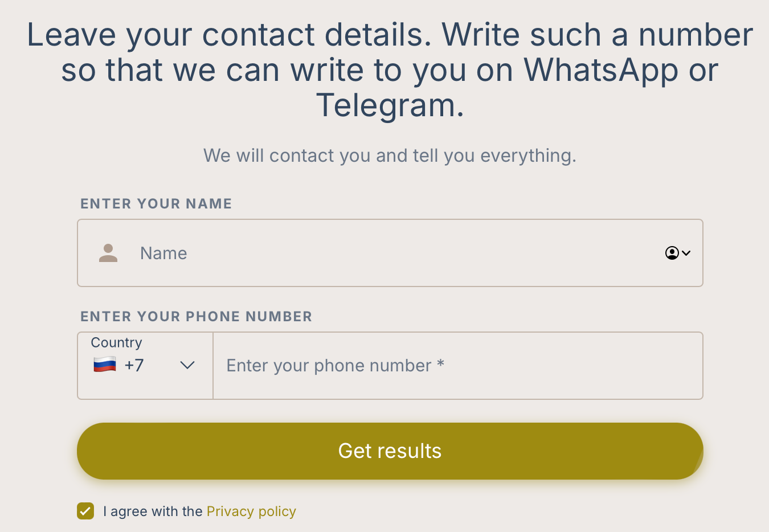The width and height of the screenshot is (769, 532).
Task: Select the +7 country code
Action: pos(134,365)
